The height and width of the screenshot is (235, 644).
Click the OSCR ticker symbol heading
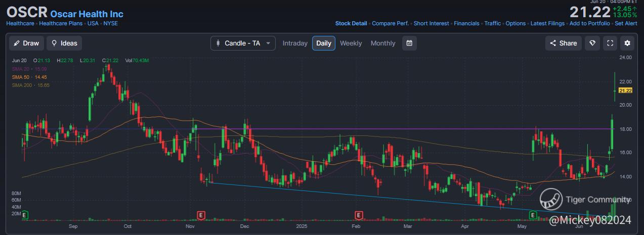[x=27, y=13]
